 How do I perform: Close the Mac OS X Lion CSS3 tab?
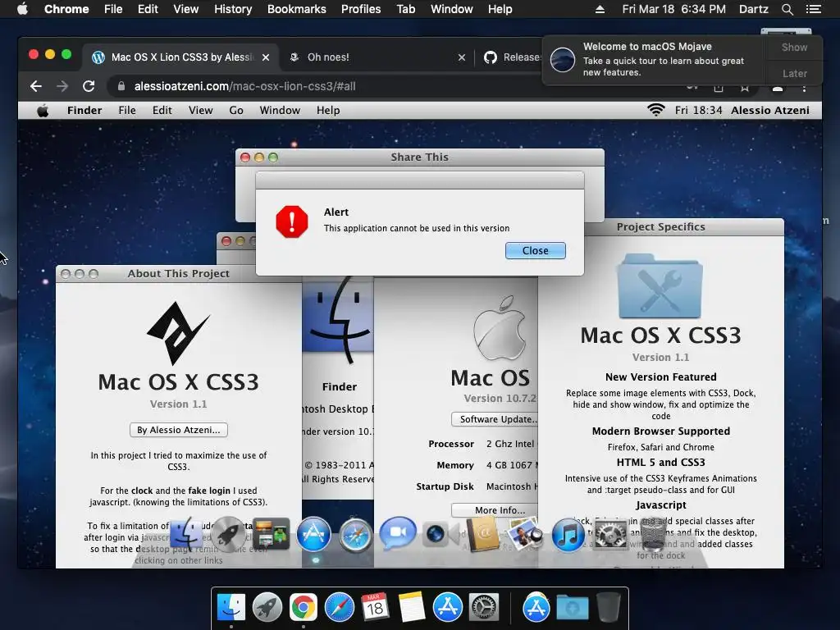tap(266, 57)
